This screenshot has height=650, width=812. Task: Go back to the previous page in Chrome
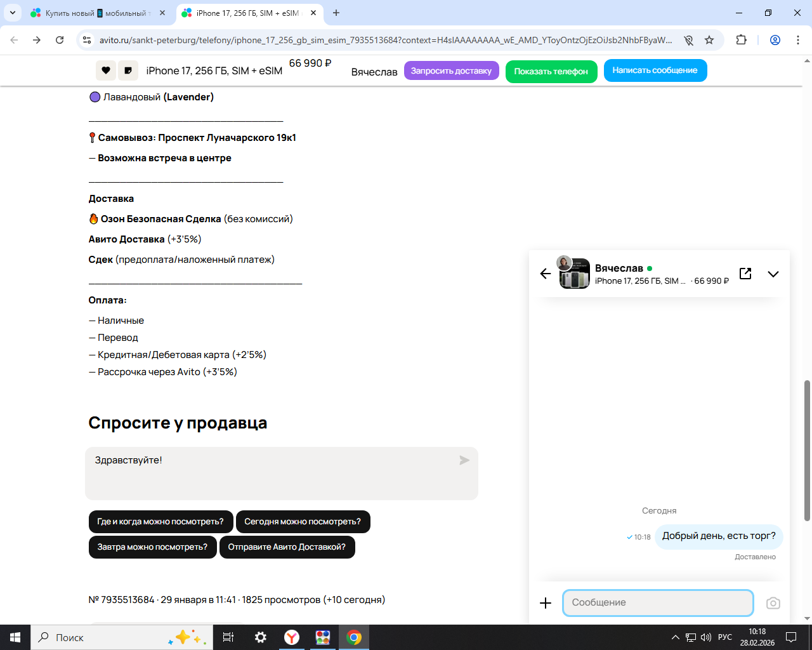14,40
